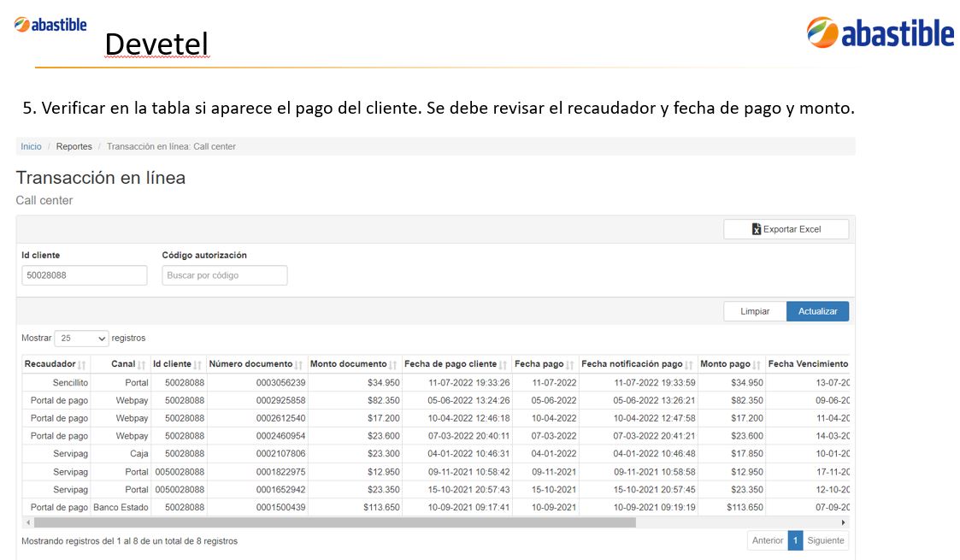
Task: Click the Transacción en línea heading
Action: 100,178
